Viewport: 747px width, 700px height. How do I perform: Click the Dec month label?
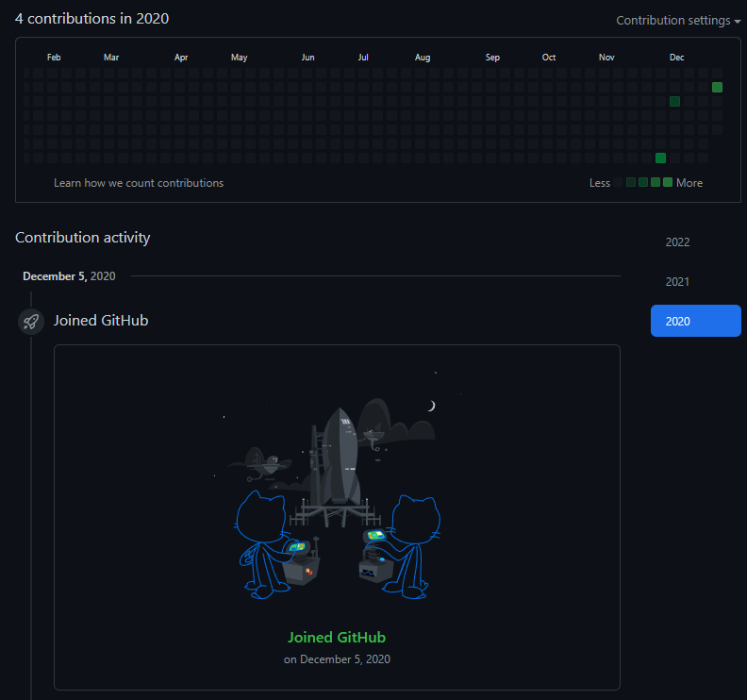pyautogui.click(x=676, y=58)
